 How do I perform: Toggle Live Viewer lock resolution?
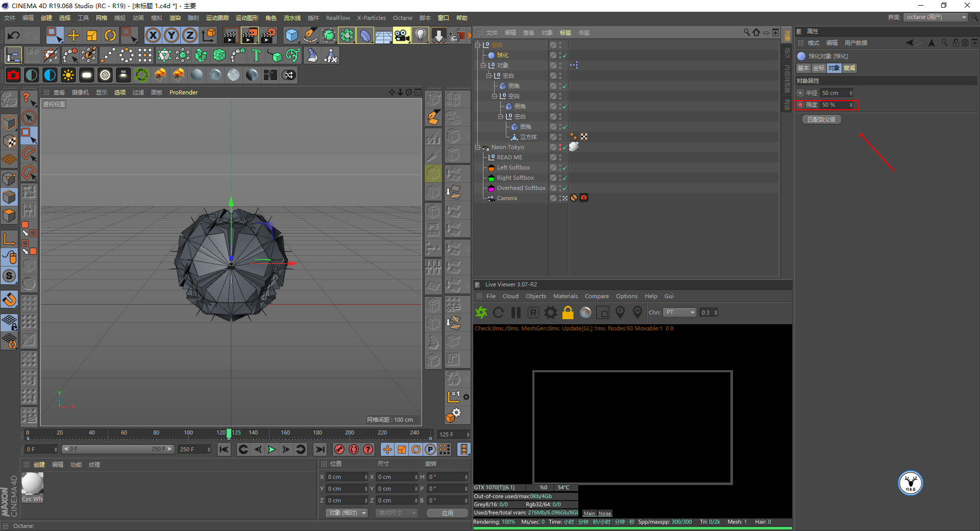click(568, 312)
